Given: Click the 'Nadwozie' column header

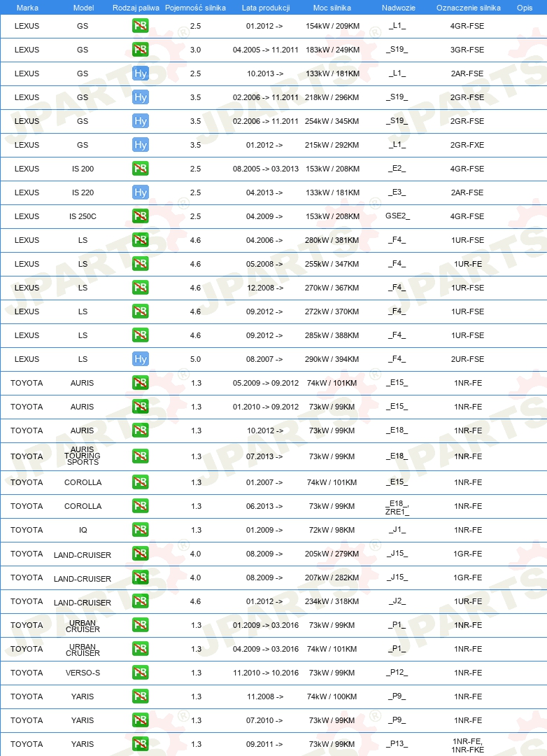Looking at the screenshot, I should click(x=399, y=8).
